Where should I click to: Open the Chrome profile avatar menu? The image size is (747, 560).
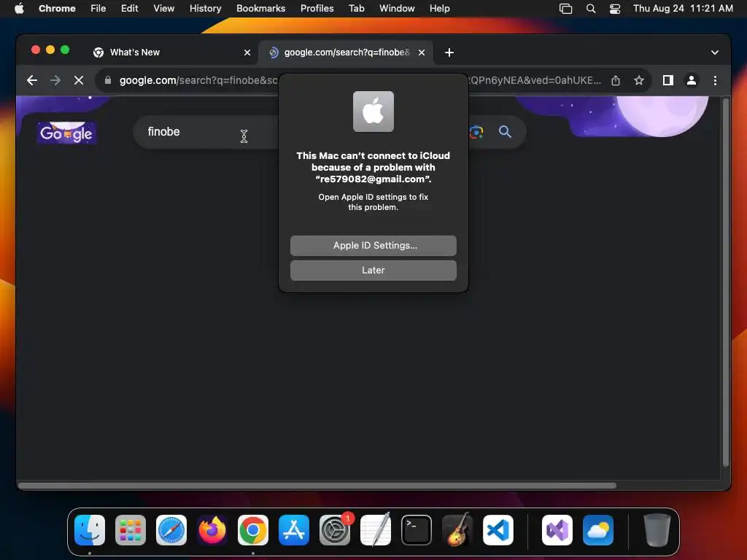(x=692, y=80)
